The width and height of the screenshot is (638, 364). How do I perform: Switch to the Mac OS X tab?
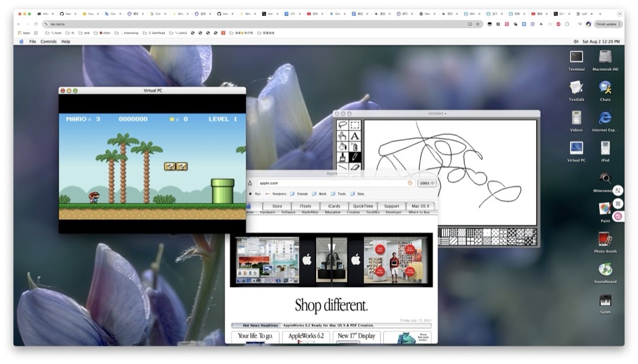tap(421, 206)
